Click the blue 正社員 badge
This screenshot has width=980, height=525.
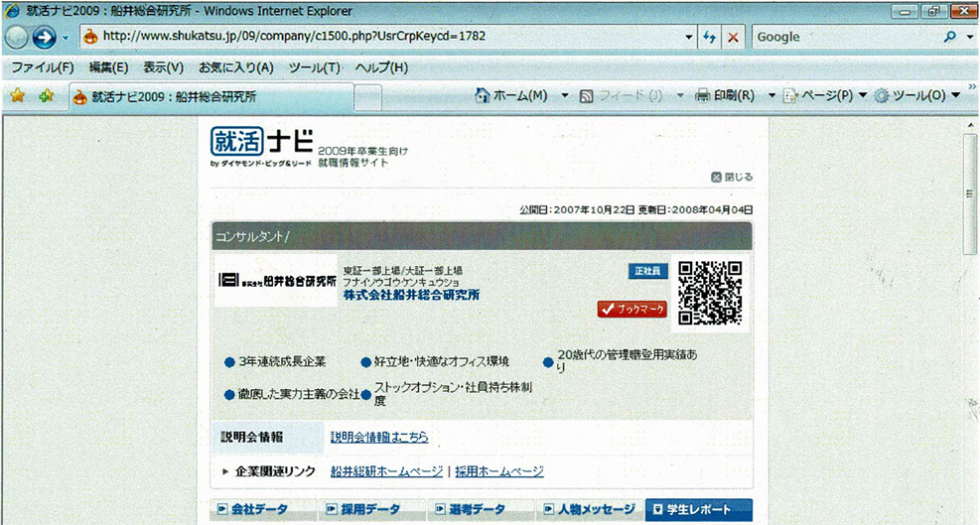pyautogui.click(x=647, y=271)
